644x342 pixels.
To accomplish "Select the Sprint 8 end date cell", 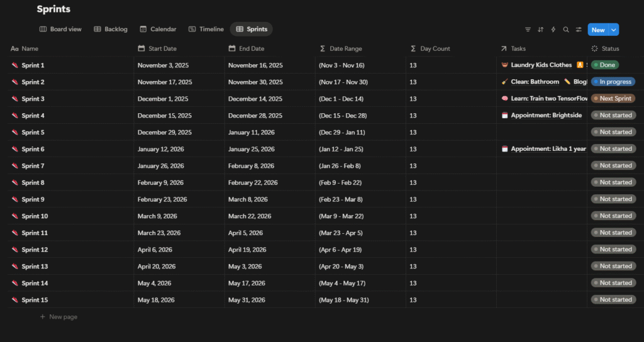I will click(253, 183).
